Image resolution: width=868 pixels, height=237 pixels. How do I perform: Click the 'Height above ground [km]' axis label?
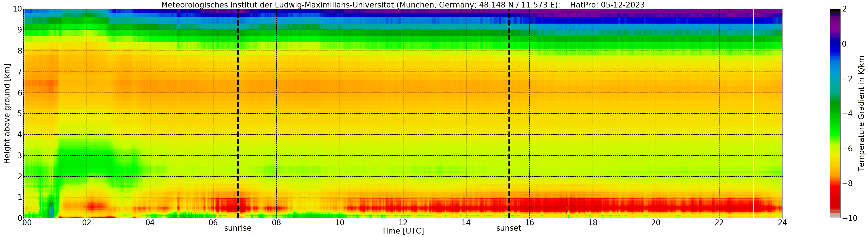7,113
